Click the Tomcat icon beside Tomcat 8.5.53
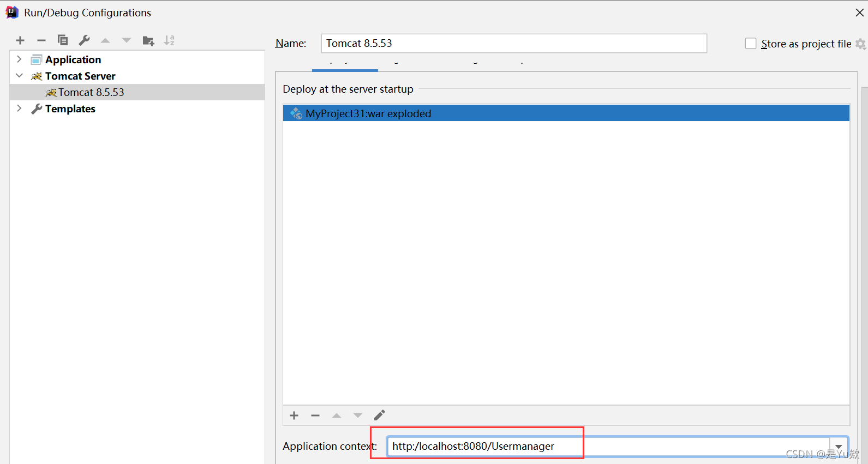This screenshot has height=464, width=868. [51, 93]
